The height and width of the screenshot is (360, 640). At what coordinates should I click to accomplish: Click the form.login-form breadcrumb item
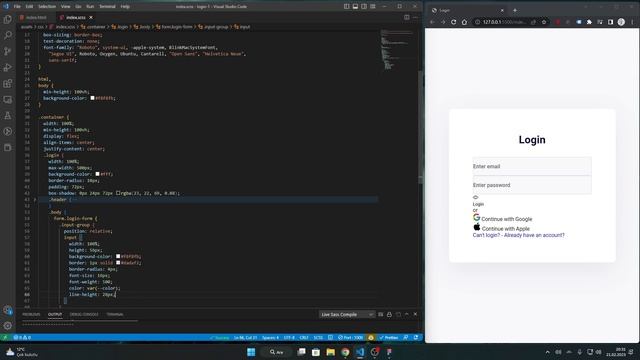(x=174, y=27)
